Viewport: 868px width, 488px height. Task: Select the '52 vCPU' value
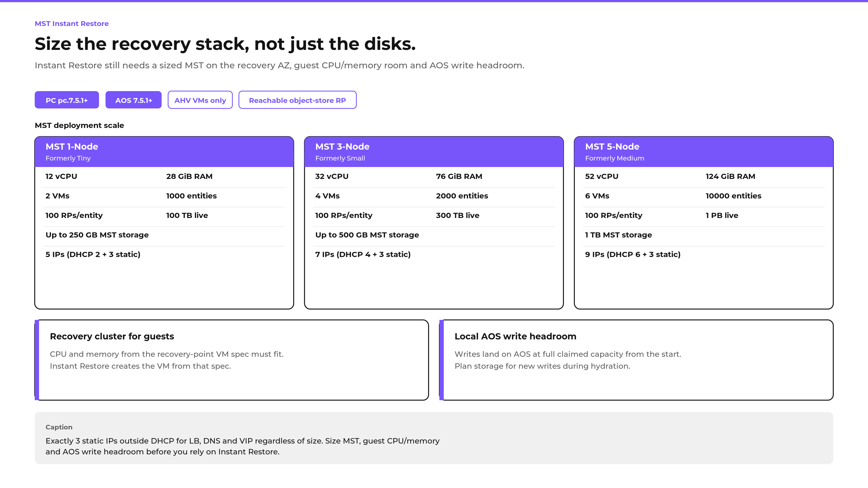point(602,176)
